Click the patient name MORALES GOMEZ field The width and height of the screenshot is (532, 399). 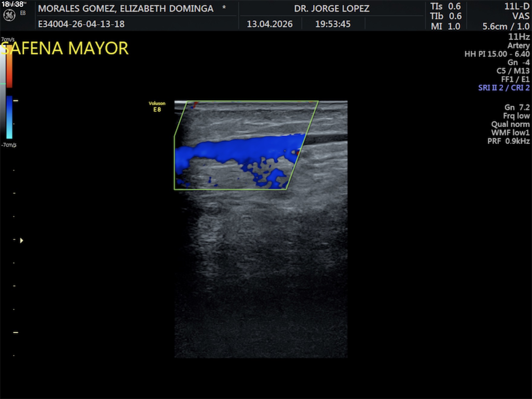point(126,8)
